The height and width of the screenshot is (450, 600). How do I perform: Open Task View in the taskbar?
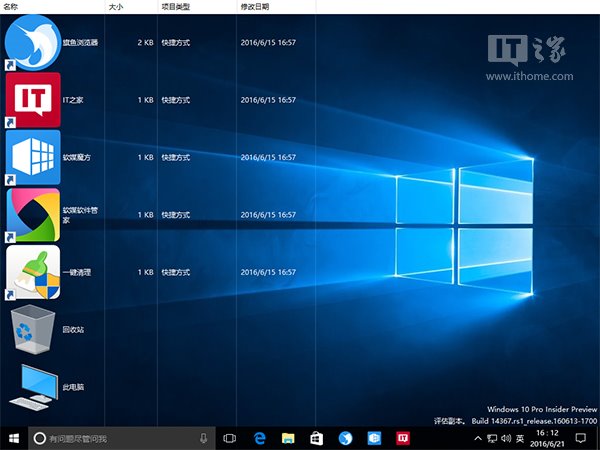tap(229, 438)
